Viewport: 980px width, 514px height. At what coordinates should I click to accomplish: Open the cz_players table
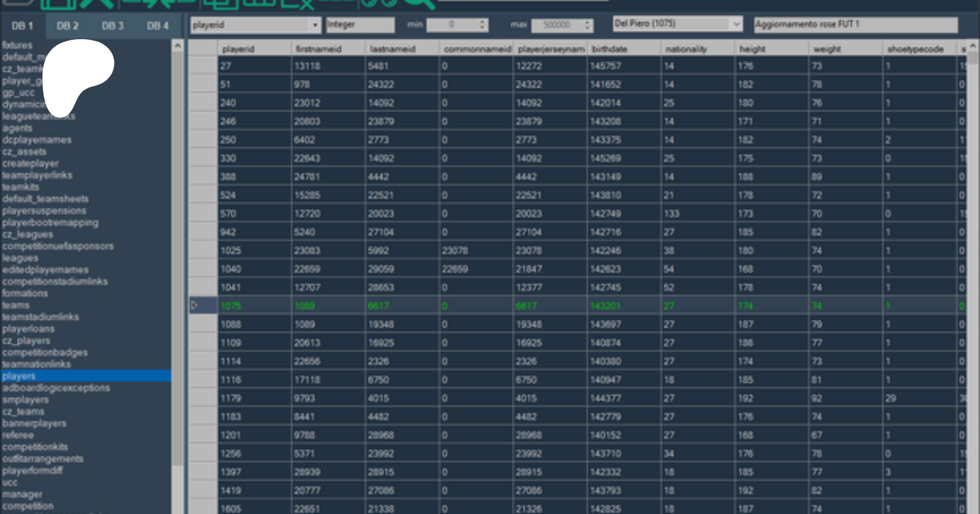[x=26, y=340]
